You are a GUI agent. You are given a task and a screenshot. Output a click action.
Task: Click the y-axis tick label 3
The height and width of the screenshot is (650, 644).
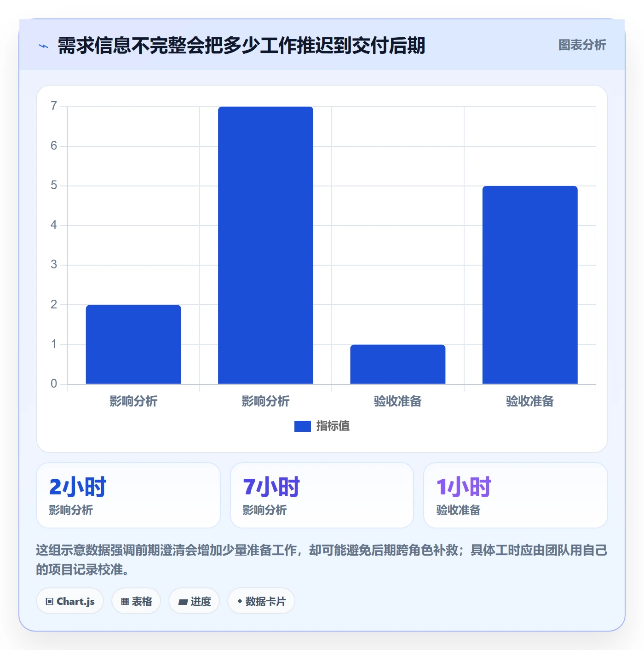click(54, 265)
